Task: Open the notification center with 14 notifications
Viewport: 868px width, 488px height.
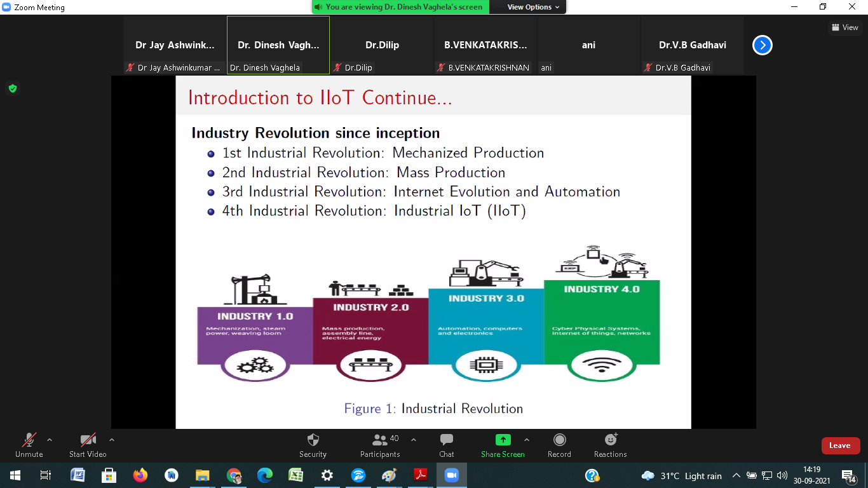Action: pos(849,475)
